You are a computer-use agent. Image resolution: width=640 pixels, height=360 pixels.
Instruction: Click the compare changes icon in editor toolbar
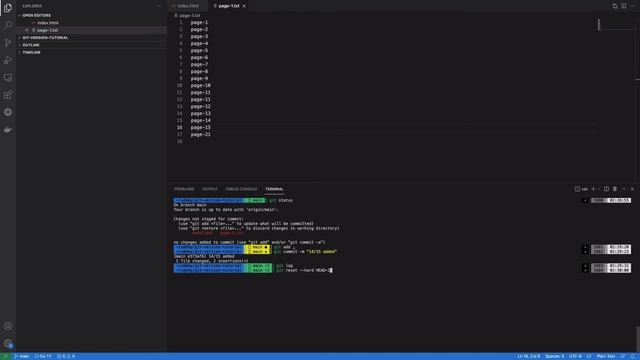(x=615, y=6)
